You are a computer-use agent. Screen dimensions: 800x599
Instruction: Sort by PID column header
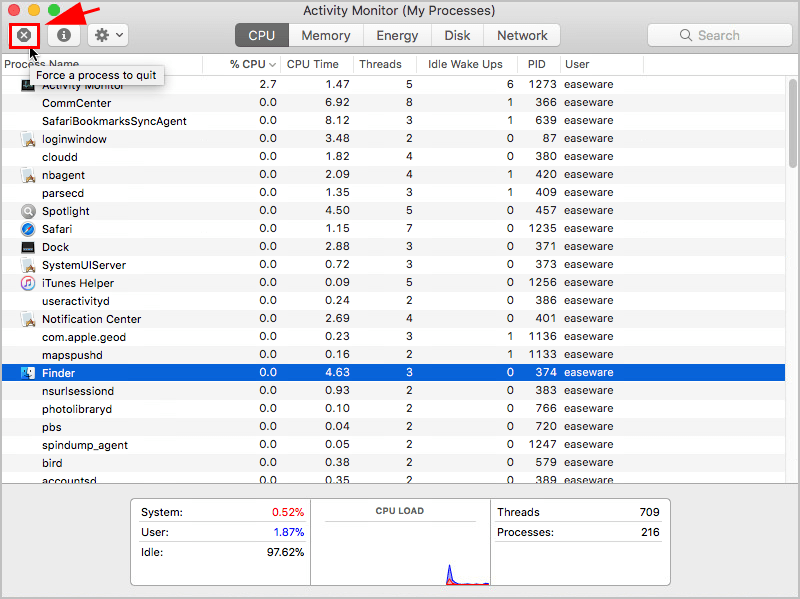539,64
